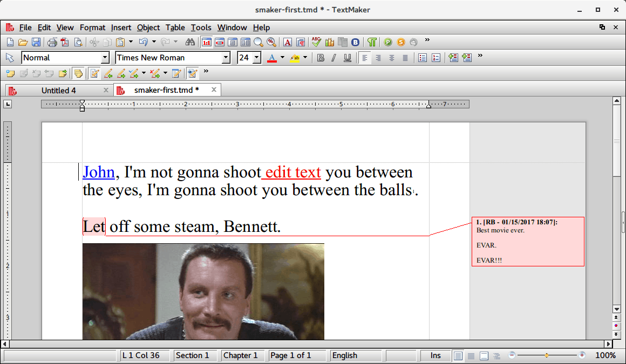Screen dimensions: 626x364
Task: Zoom in with the plus button
Action: click(x=582, y=355)
